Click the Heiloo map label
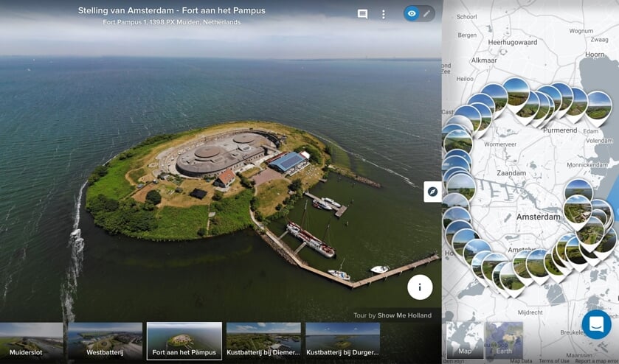 tap(465, 79)
